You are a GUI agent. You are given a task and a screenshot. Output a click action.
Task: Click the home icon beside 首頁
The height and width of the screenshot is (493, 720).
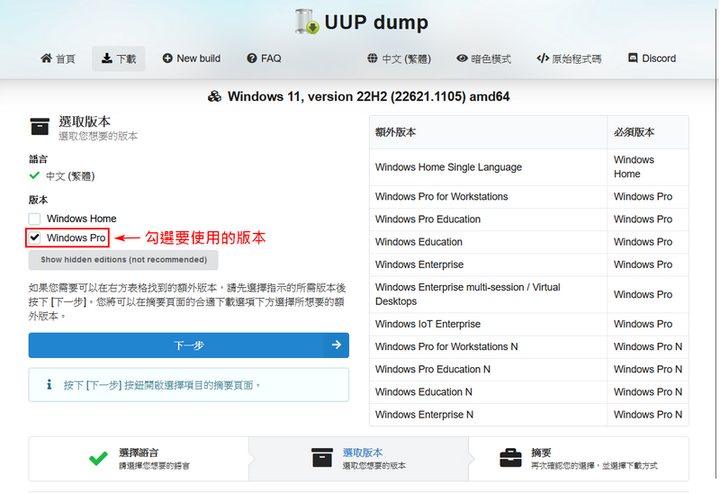tap(46, 58)
